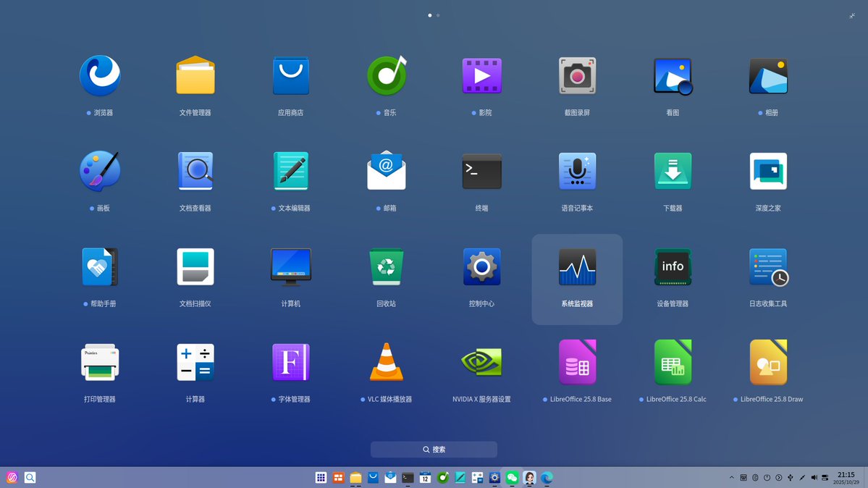Mute sound via the speaker tray icon
This screenshot has height=488, width=868.
[x=814, y=477]
